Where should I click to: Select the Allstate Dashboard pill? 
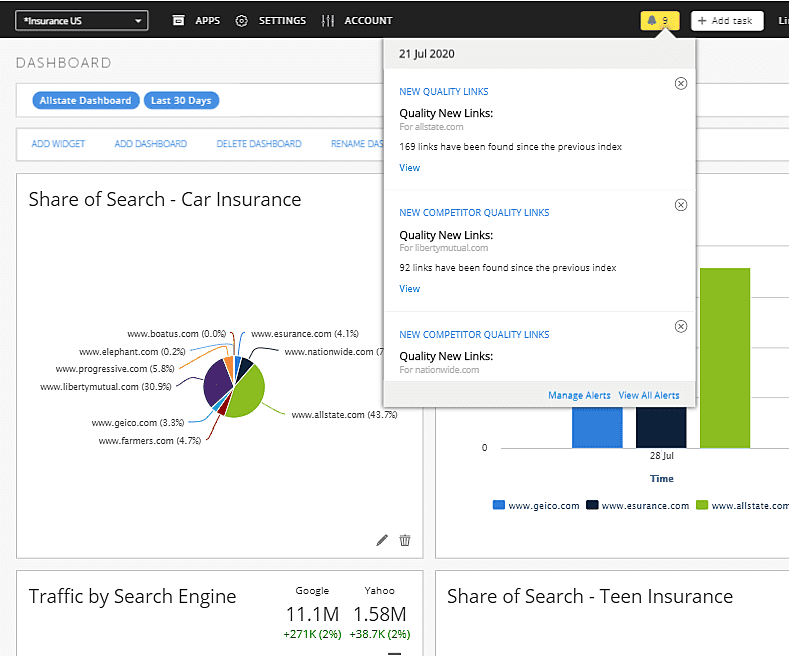[x=86, y=101]
